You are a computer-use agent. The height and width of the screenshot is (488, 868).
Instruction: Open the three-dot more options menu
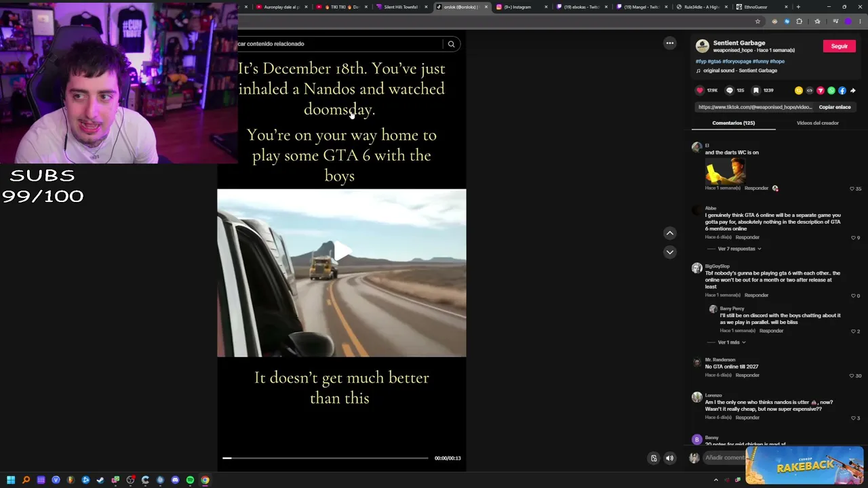(670, 43)
